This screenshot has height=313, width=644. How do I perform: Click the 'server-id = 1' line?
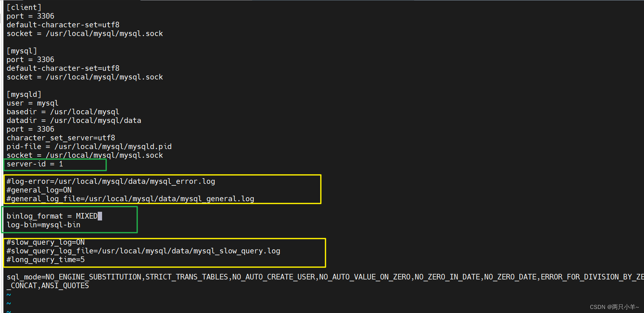[35, 164]
